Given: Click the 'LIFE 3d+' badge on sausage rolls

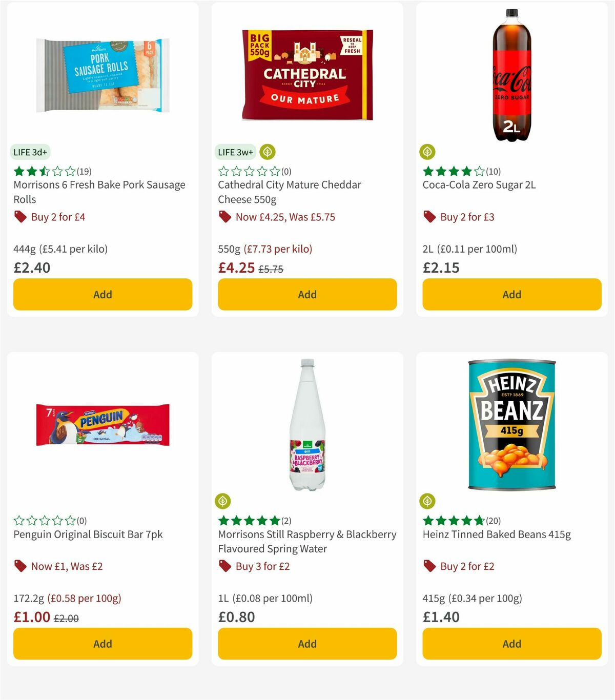Looking at the screenshot, I should point(30,152).
